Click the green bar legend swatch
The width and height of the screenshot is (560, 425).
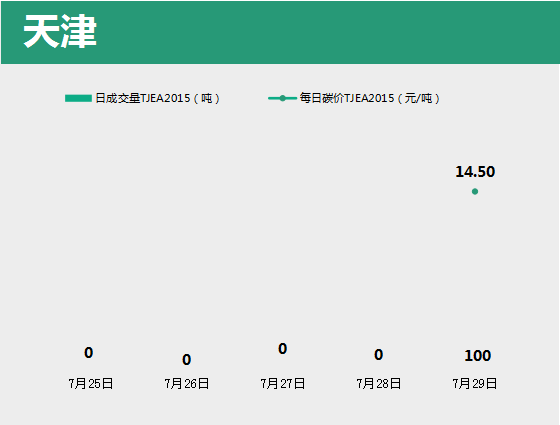(78, 98)
